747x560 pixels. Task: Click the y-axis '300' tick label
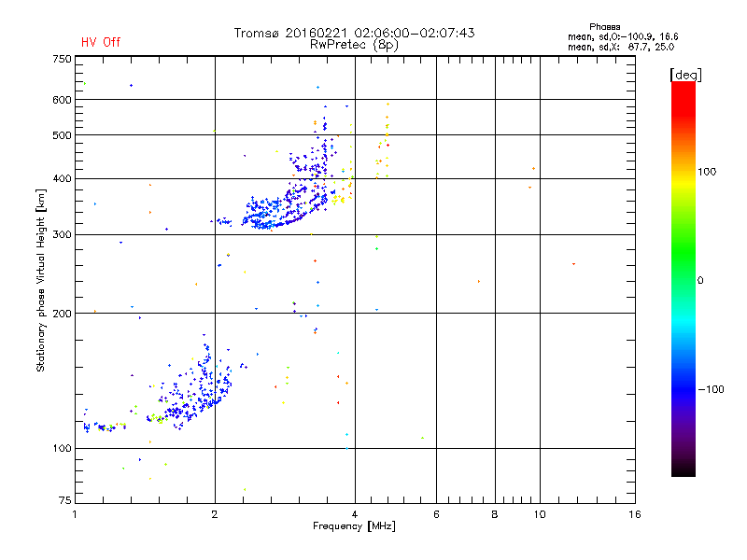[x=62, y=235]
